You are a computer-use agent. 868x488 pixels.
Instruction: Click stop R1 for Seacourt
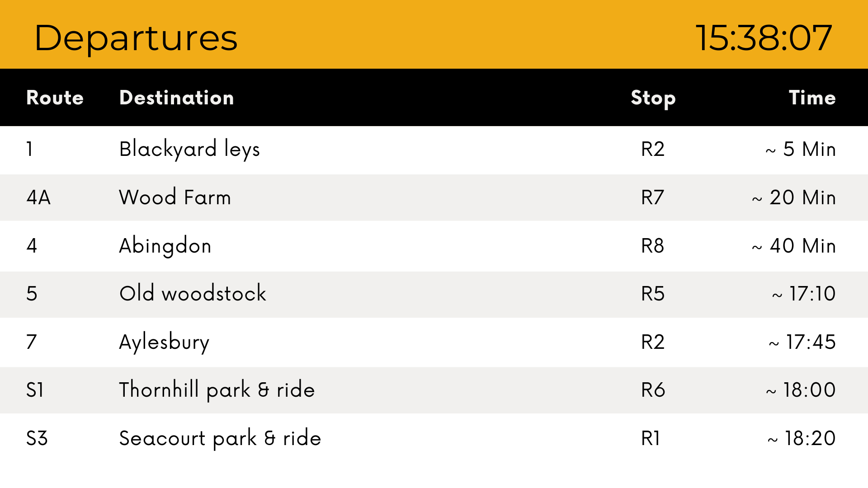651,438
